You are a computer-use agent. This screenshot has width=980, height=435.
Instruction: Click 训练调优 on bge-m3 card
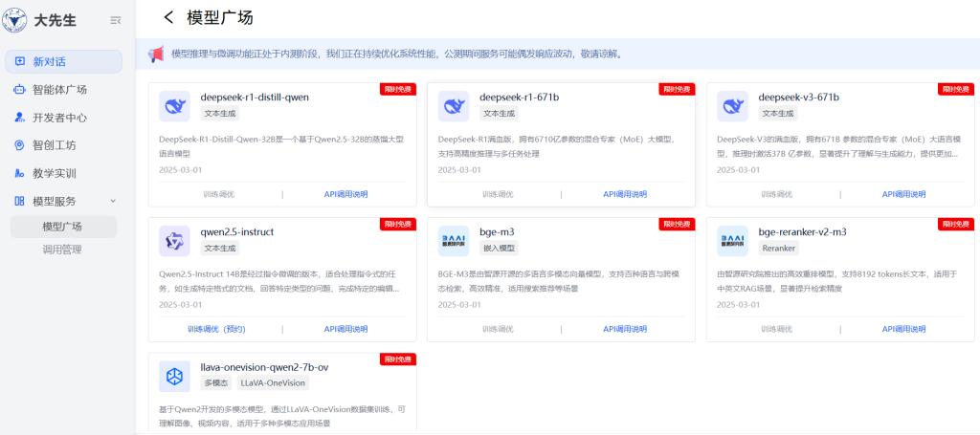(498, 329)
